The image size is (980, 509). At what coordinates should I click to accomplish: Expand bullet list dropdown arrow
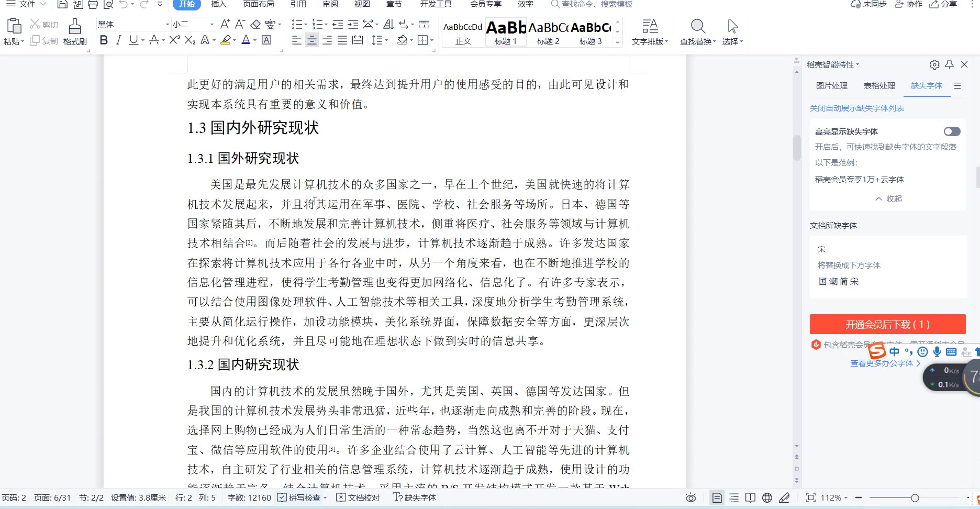[x=305, y=24]
